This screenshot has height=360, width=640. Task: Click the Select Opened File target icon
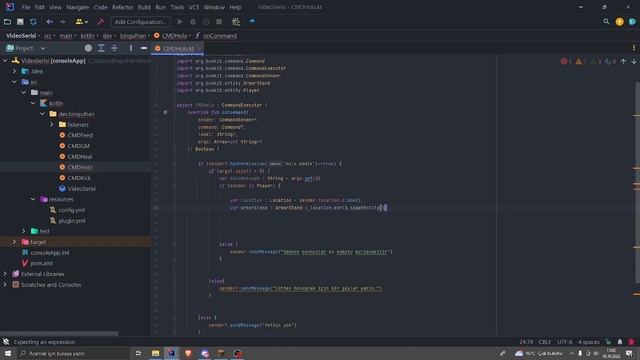click(88, 48)
